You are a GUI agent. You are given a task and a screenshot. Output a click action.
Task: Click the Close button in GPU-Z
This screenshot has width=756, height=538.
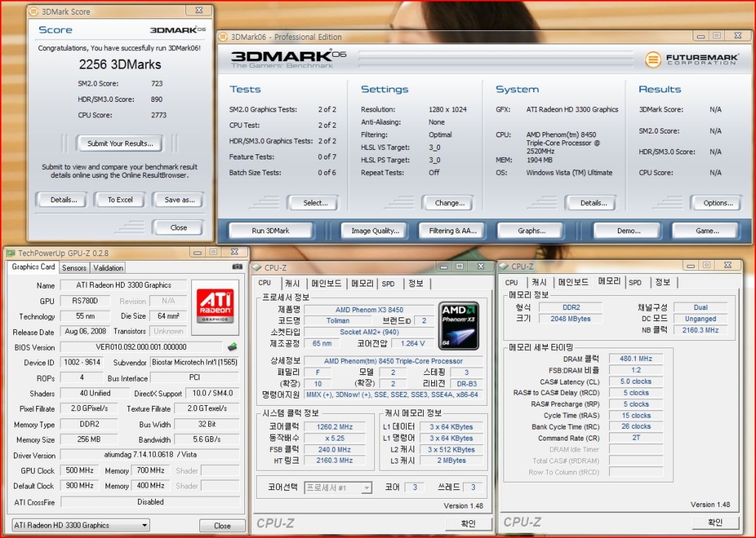(x=222, y=525)
